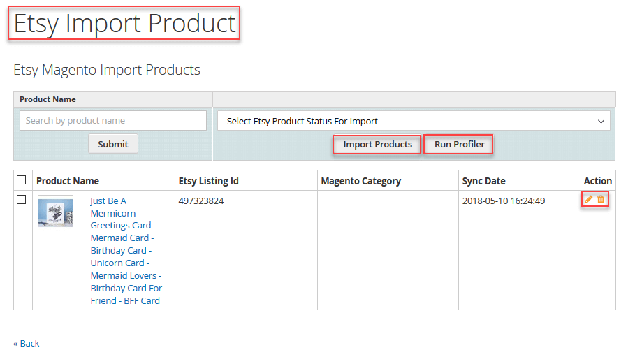Screen dimensions: 628x364
Task: Open the greeting card product thumbnail
Action: [56, 213]
